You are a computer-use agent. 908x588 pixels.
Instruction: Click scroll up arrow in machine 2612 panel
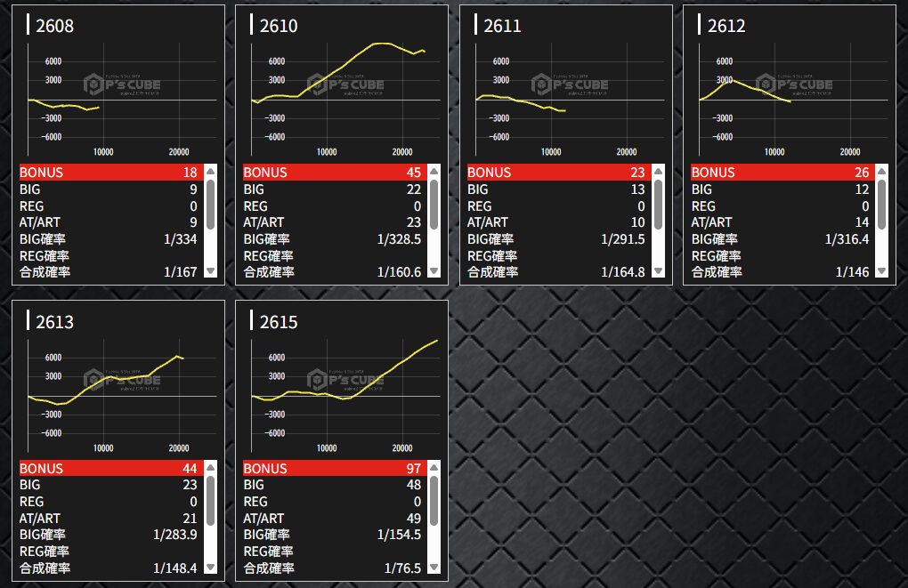click(x=881, y=171)
